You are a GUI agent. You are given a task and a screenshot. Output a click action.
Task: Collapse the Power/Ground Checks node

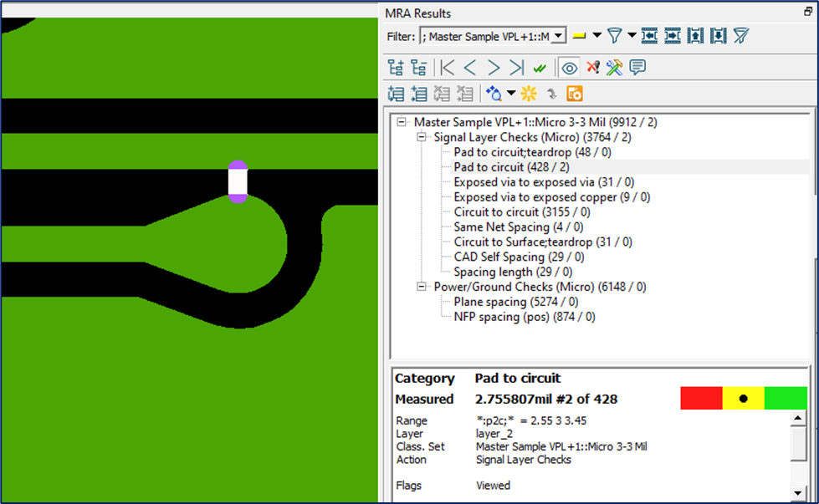422,287
